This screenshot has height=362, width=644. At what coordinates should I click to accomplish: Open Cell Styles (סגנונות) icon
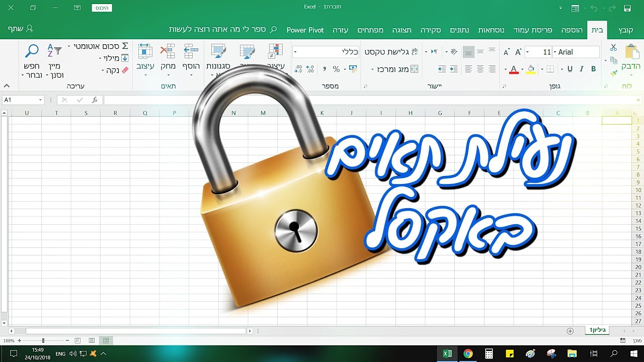tap(219, 51)
